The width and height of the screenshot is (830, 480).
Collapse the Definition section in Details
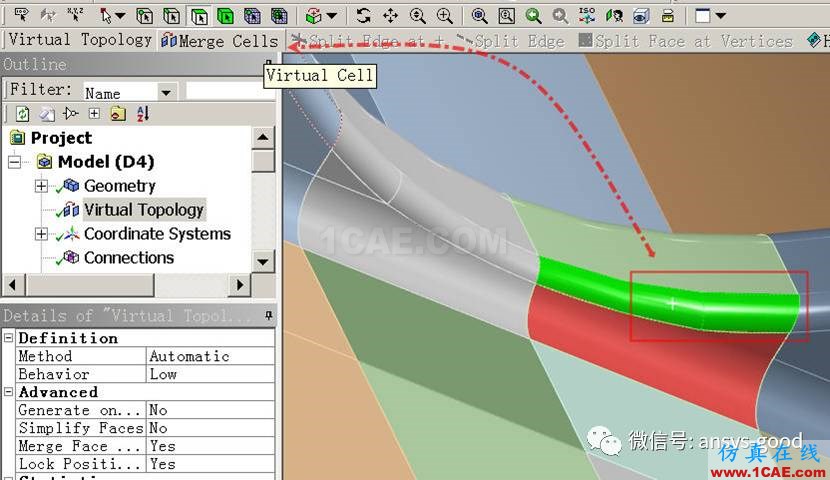tap(9, 338)
